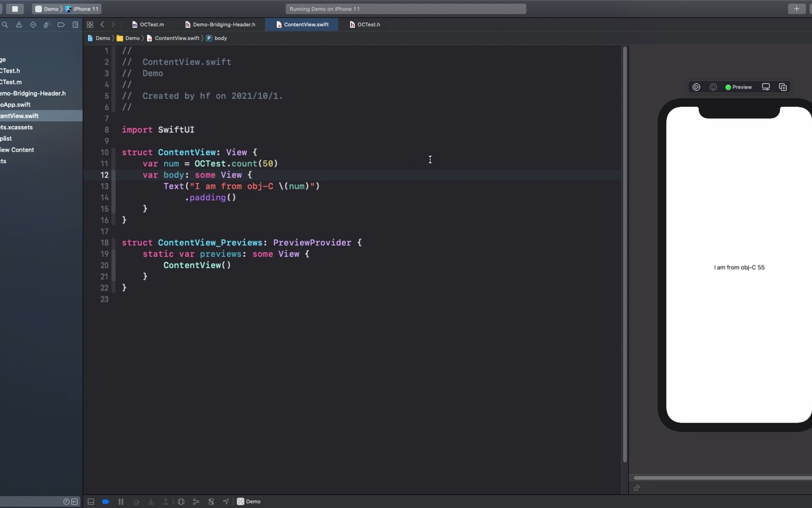Go back in editor history
The width and height of the screenshot is (812, 508).
(102, 24)
